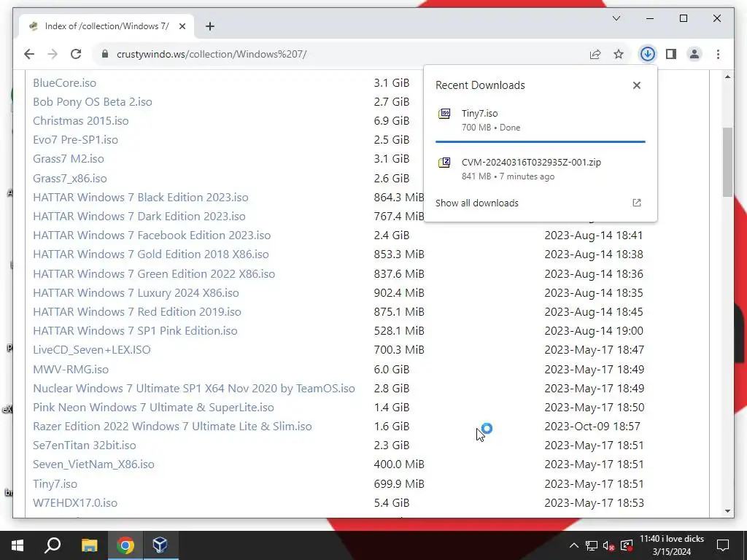The image size is (747, 560).
Task: Click Razer Edition 2022 Windows 7 Ultimate link
Action: [172, 426]
